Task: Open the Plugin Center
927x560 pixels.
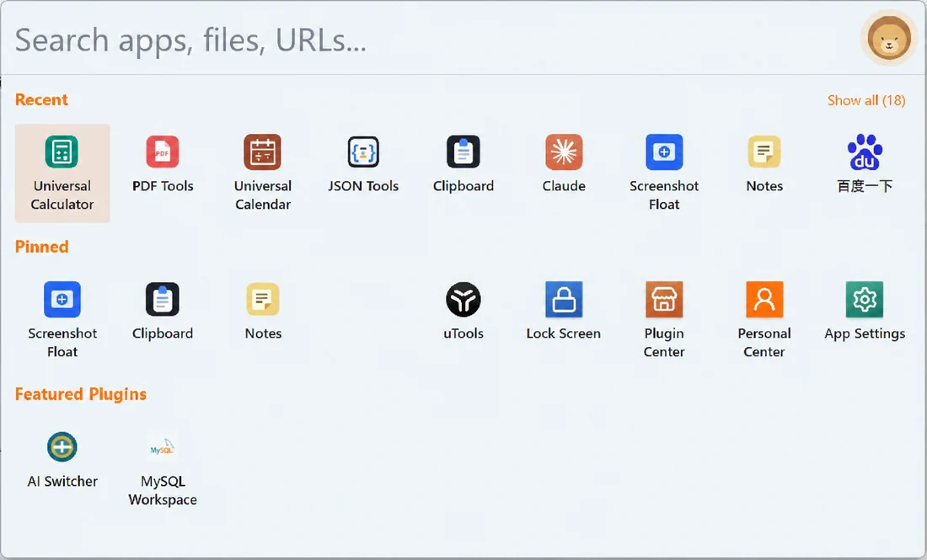Action: tap(664, 320)
